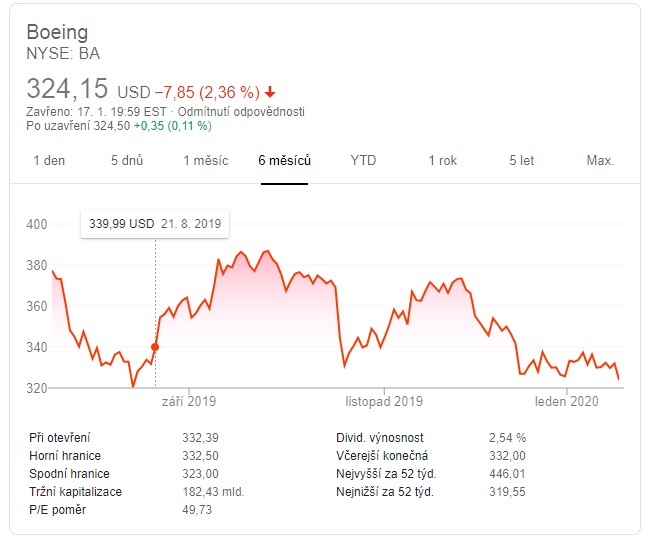Open the Odmítnutí odpovědnosti disclaimer link

(241, 112)
